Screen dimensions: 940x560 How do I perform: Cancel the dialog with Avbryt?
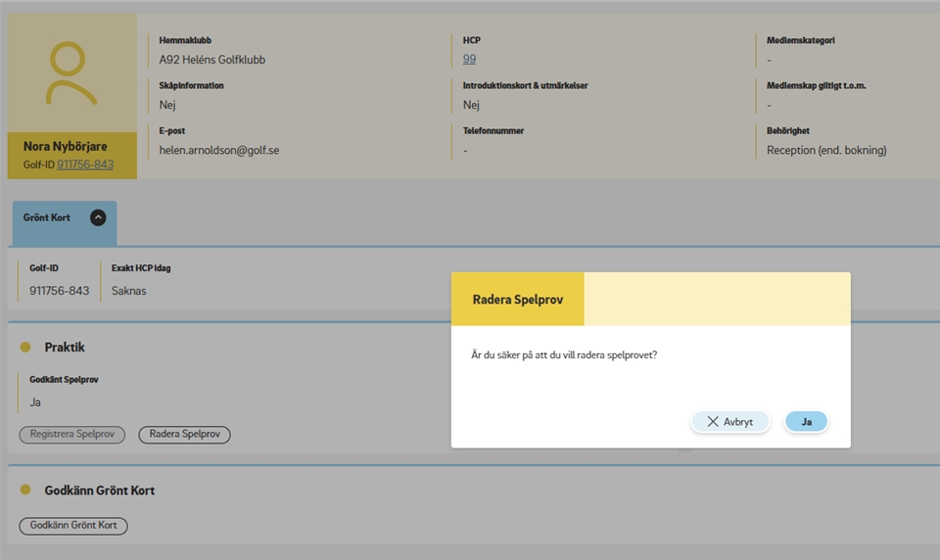pos(729,422)
